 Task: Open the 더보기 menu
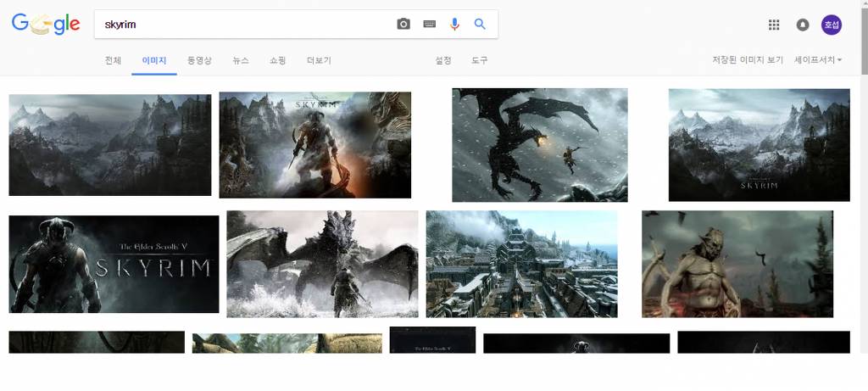pos(319,60)
